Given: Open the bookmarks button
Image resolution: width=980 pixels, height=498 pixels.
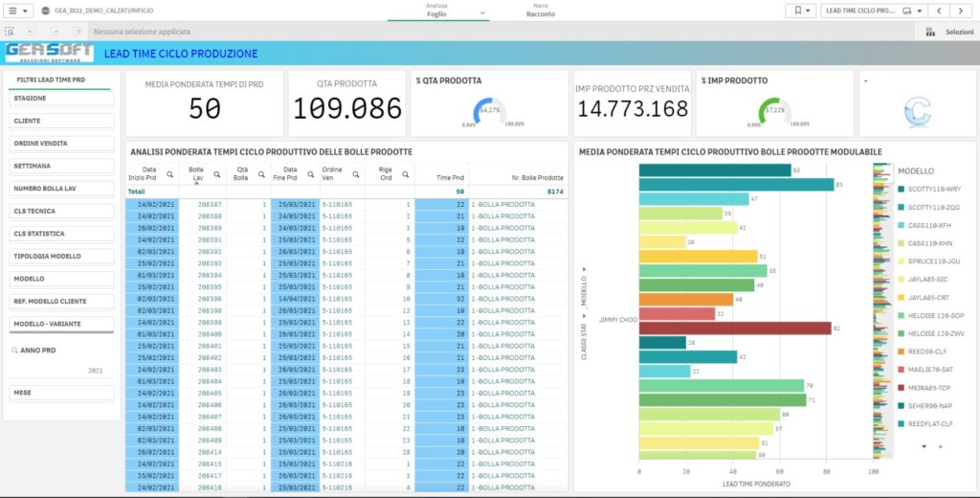Looking at the screenshot, I should point(801,11).
